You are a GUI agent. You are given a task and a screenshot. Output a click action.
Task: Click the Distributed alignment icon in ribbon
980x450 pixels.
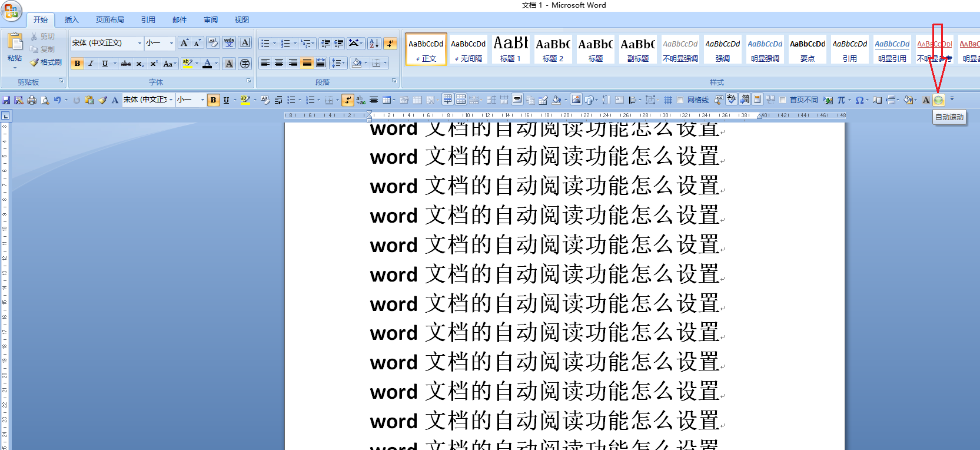pyautogui.click(x=321, y=63)
